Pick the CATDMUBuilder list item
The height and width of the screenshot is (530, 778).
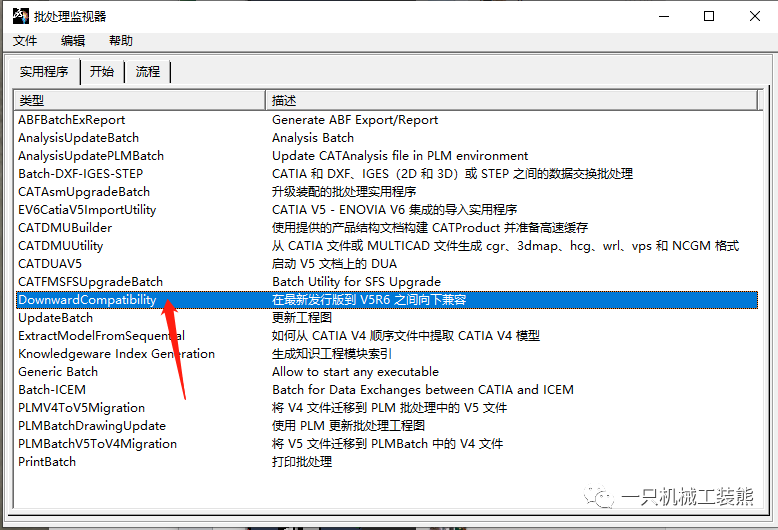coord(65,228)
